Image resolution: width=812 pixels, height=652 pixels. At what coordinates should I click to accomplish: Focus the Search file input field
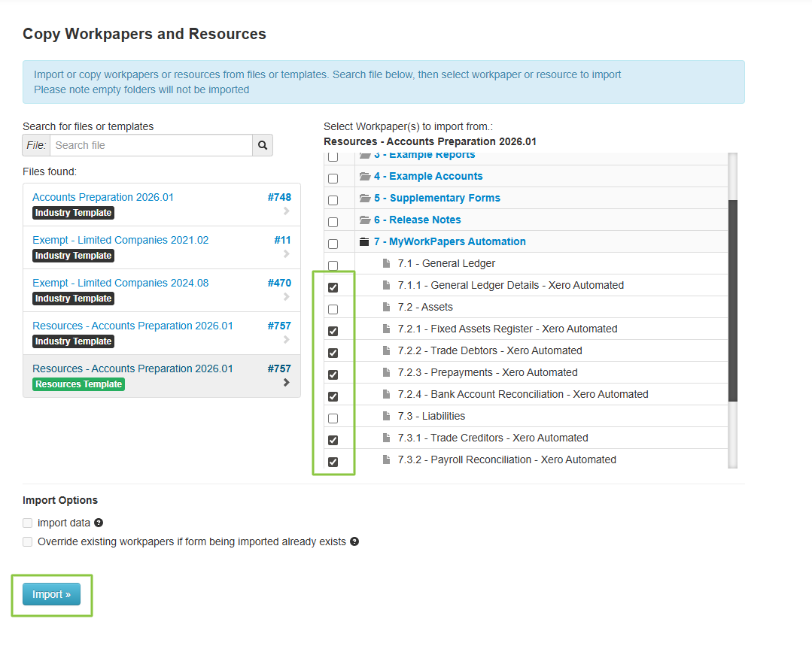tap(151, 145)
